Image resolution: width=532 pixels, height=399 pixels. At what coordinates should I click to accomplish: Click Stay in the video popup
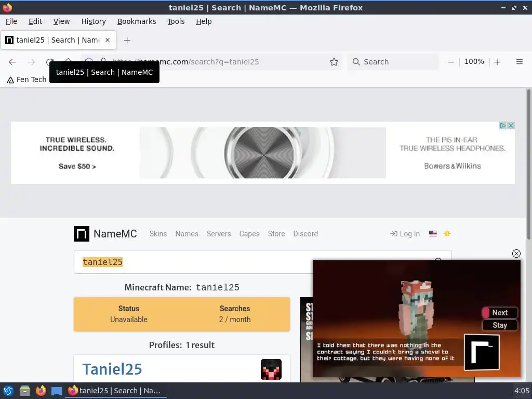pyautogui.click(x=500, y=325)
